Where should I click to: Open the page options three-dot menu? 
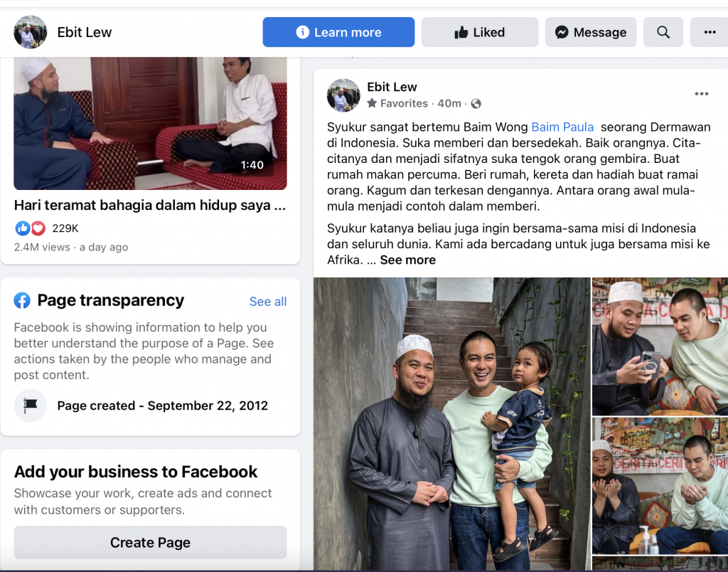coord(710,32)
